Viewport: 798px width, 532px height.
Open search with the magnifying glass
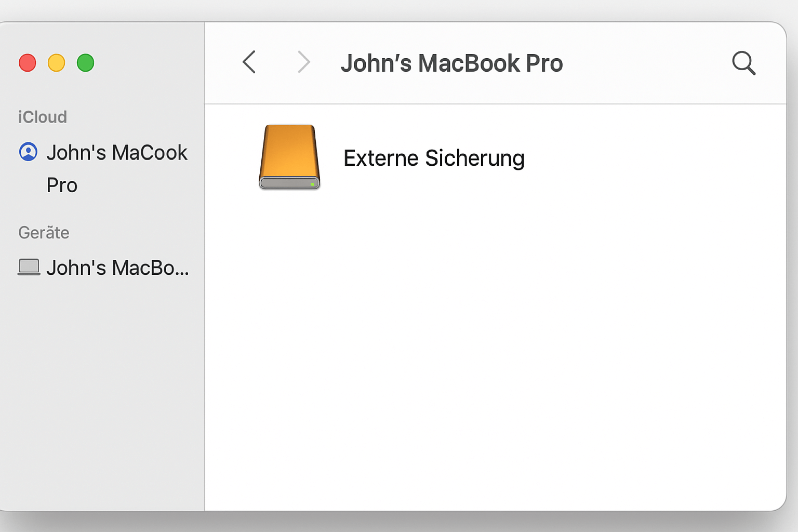[x=744, y=63]
